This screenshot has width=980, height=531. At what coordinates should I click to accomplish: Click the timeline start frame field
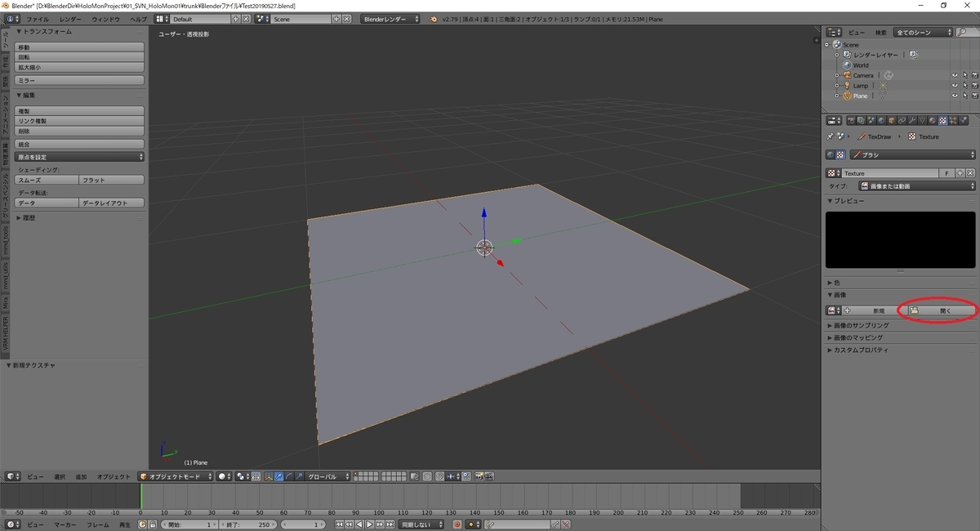[x=189, y=524]
